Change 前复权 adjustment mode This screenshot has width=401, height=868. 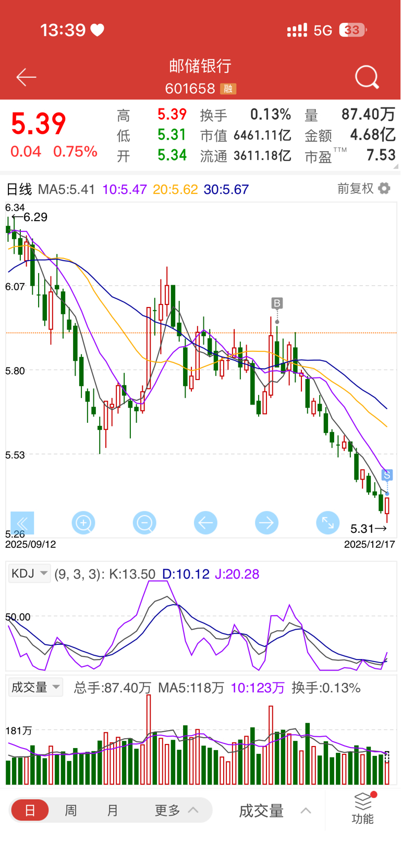tap(356, 188)
